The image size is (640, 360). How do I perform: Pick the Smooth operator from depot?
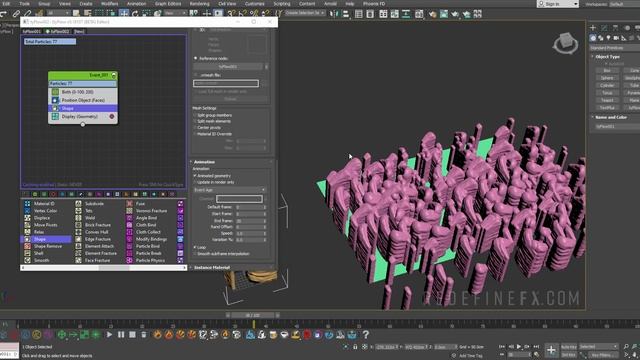click(x=41, y=260)
